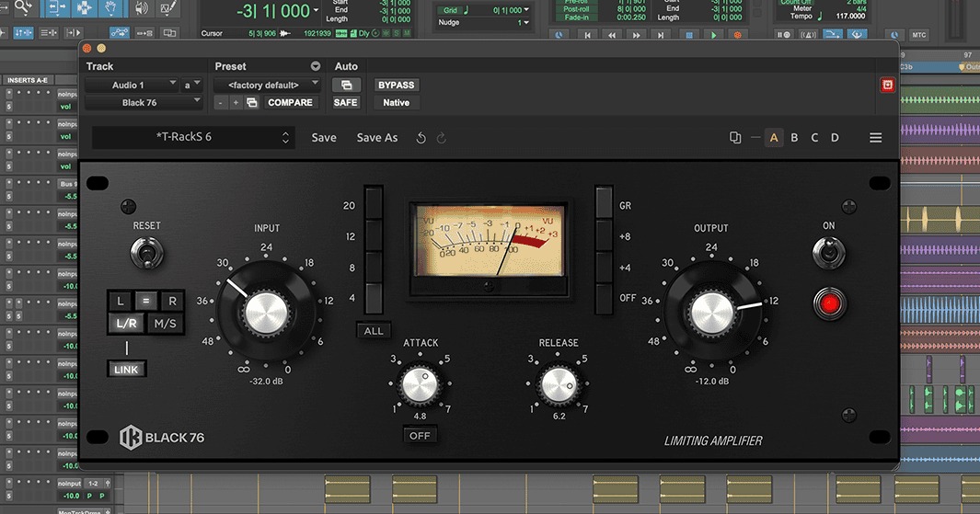Click the Rewind transport button
Viewport: 980px width, 514px height.
pos(612,36)
